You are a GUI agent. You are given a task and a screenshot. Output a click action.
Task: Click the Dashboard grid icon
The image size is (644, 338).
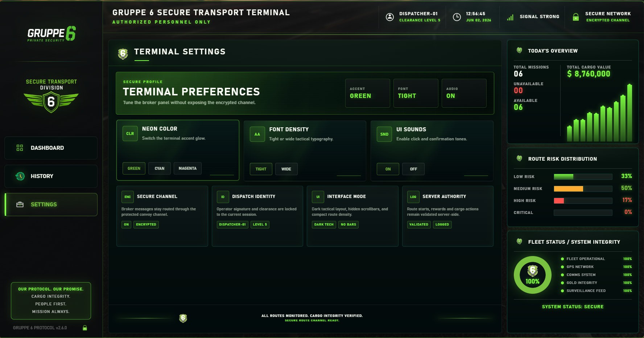point(20,148)
